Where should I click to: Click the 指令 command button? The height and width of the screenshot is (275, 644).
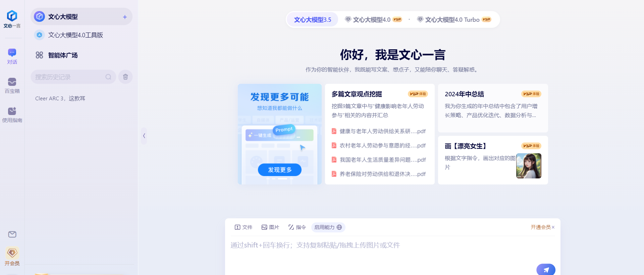297,227
